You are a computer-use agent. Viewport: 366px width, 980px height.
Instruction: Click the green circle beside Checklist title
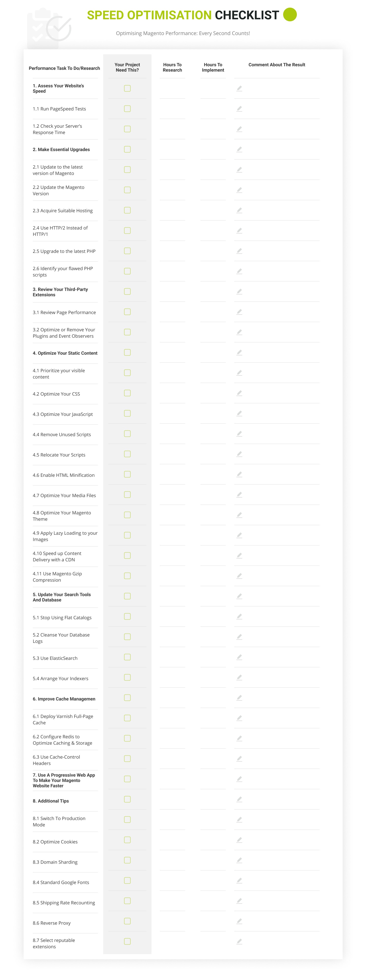(x=290, y=14)
